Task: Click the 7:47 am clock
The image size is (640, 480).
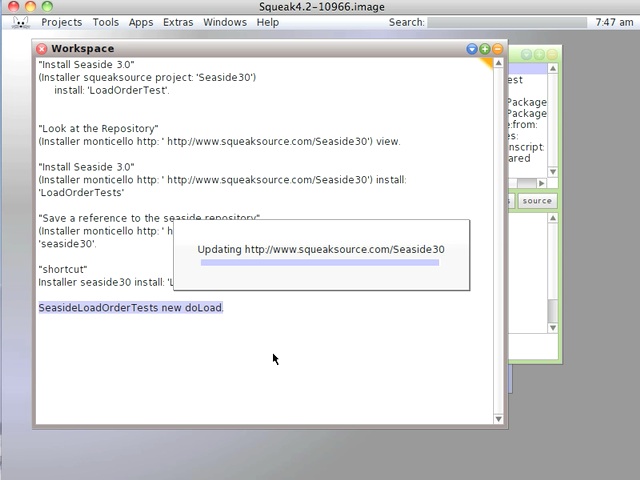Action: 614,22
